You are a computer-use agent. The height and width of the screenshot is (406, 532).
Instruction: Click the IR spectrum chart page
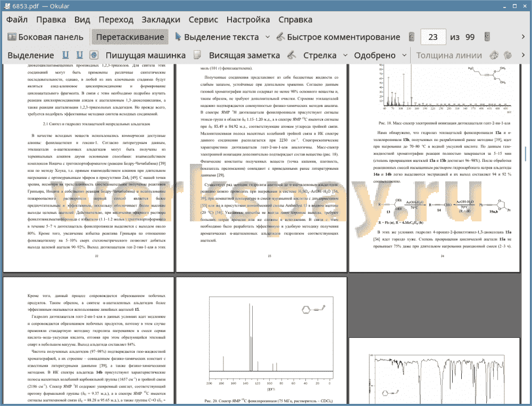pos(434,371)
